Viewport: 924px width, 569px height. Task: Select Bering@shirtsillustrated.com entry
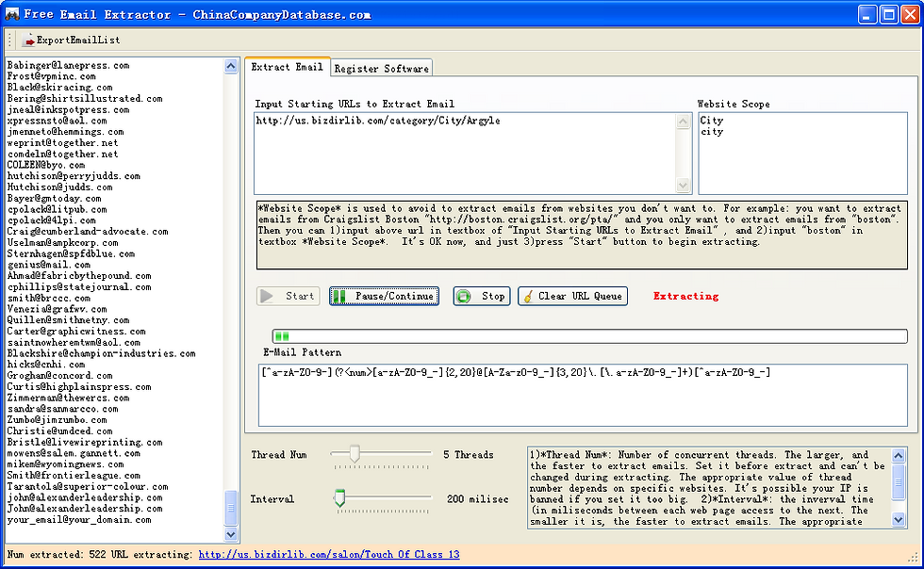pyautogui.click(x=84, y=98)
